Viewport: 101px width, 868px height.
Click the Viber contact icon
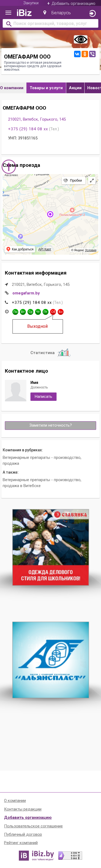pos(92,54)
